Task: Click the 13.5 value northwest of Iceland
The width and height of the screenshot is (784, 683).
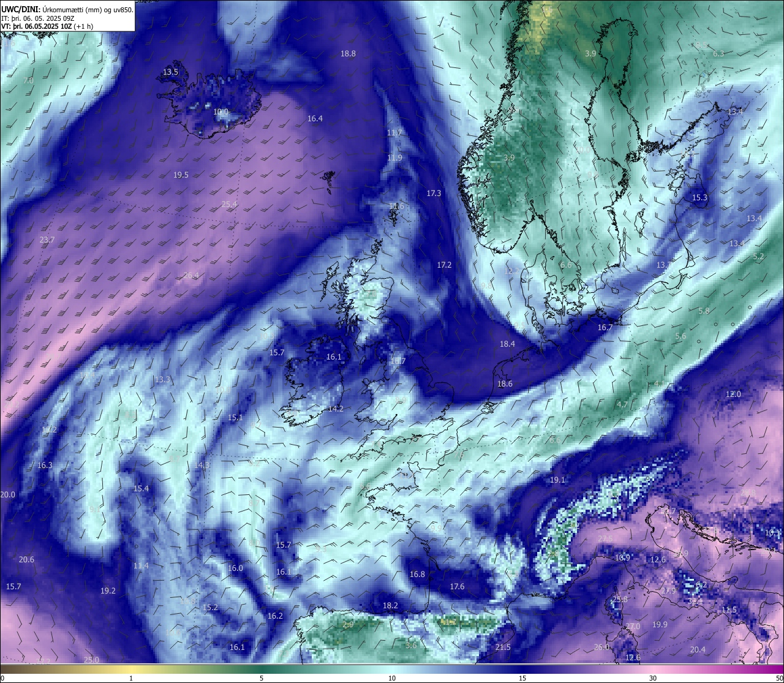Action: point(170,72)
